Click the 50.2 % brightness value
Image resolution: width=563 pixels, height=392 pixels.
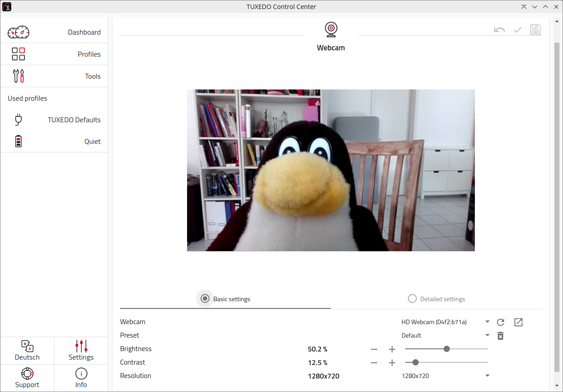tap(317, 349)
